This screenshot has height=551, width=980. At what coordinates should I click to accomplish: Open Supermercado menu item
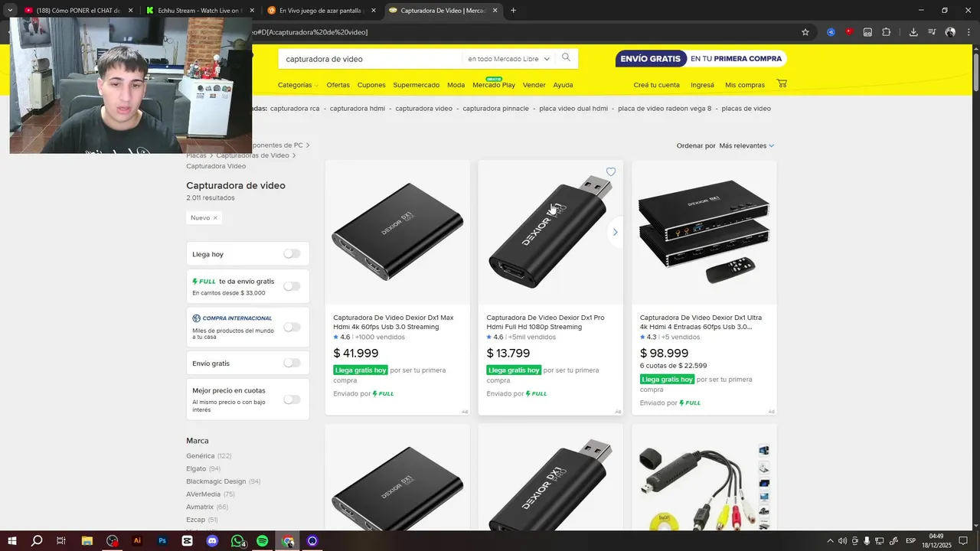416,85
